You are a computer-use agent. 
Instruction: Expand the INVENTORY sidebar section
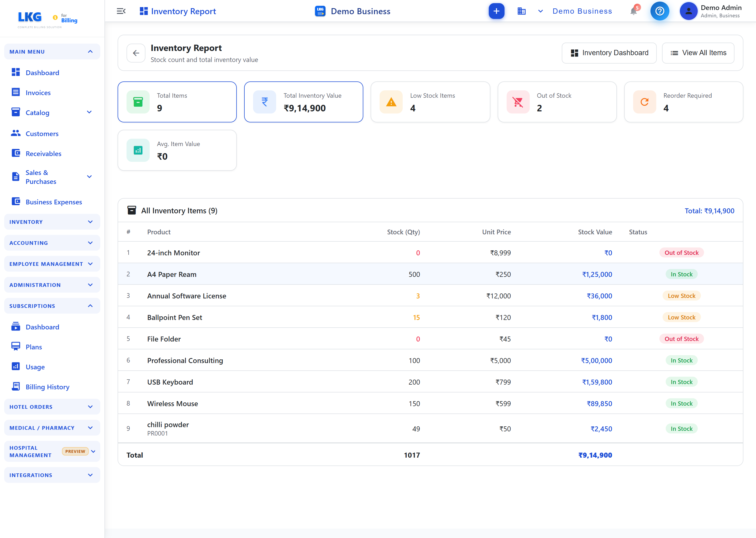[52, 222]
